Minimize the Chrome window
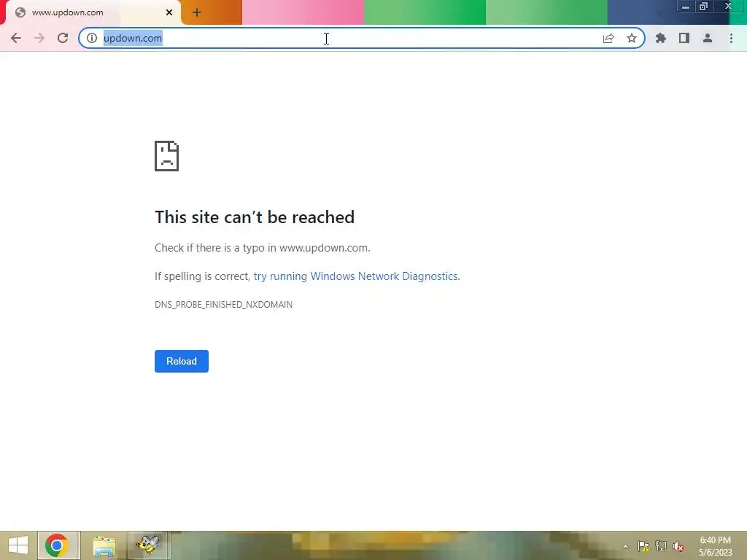 point(686,6)
